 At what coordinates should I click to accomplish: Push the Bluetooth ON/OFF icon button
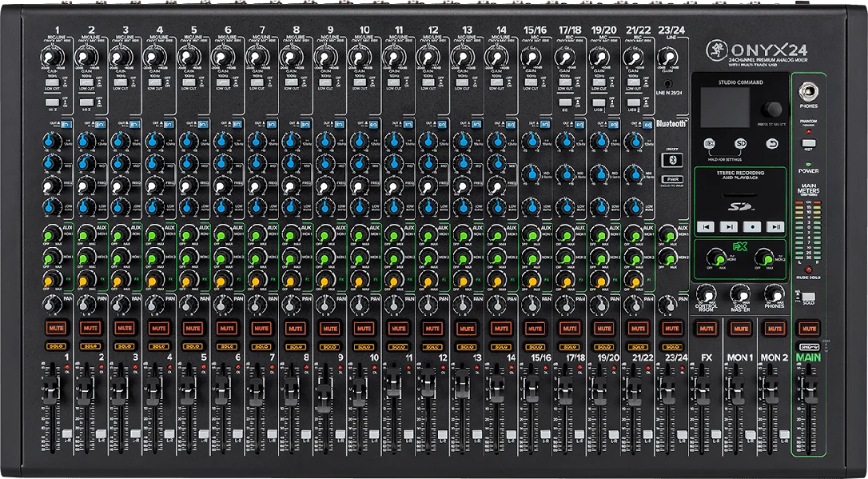coord(671,161)
